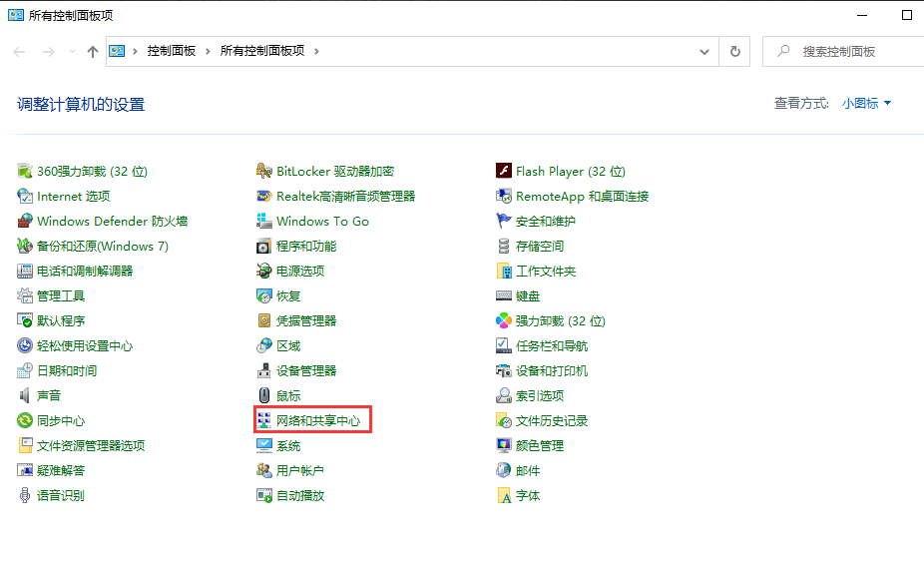The height and width of the screenshot is (568, 924).
Task: Open the 网络和共享中心 icon
Action: click(264, 421)
